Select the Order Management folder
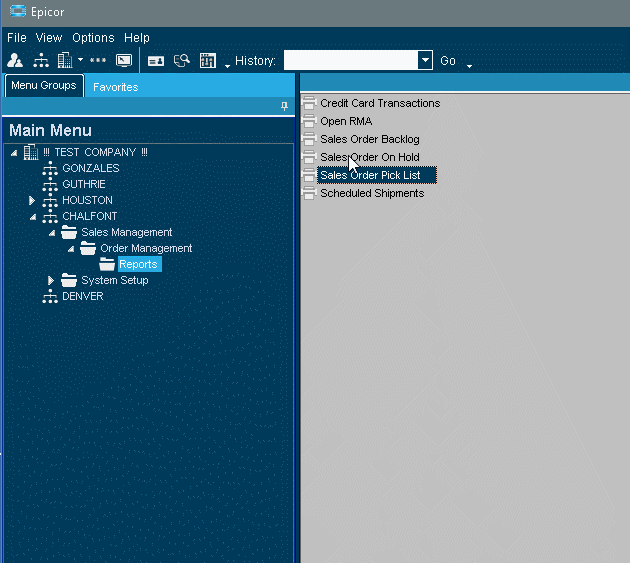630x563 pixels. pyautogui.click(x=146, y=248)
